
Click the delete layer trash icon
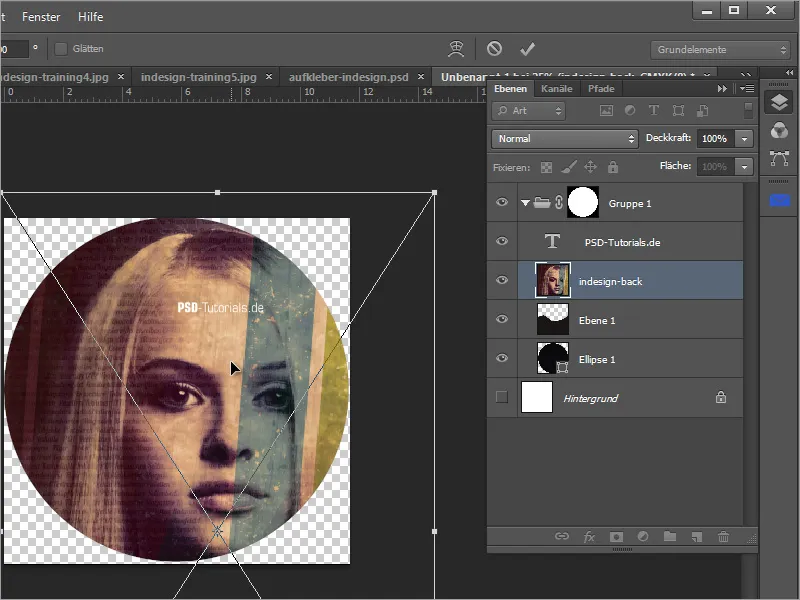click(x=723, y=537)
